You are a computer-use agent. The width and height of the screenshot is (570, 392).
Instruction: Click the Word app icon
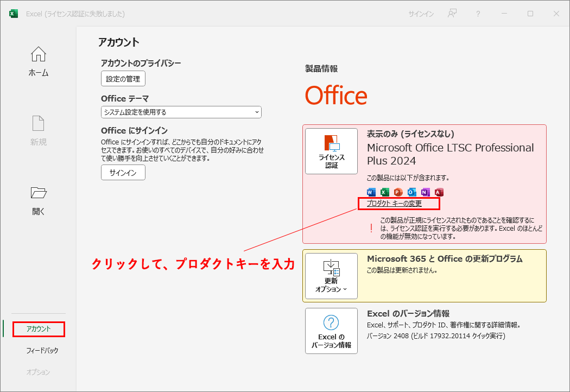click(371, 192)
